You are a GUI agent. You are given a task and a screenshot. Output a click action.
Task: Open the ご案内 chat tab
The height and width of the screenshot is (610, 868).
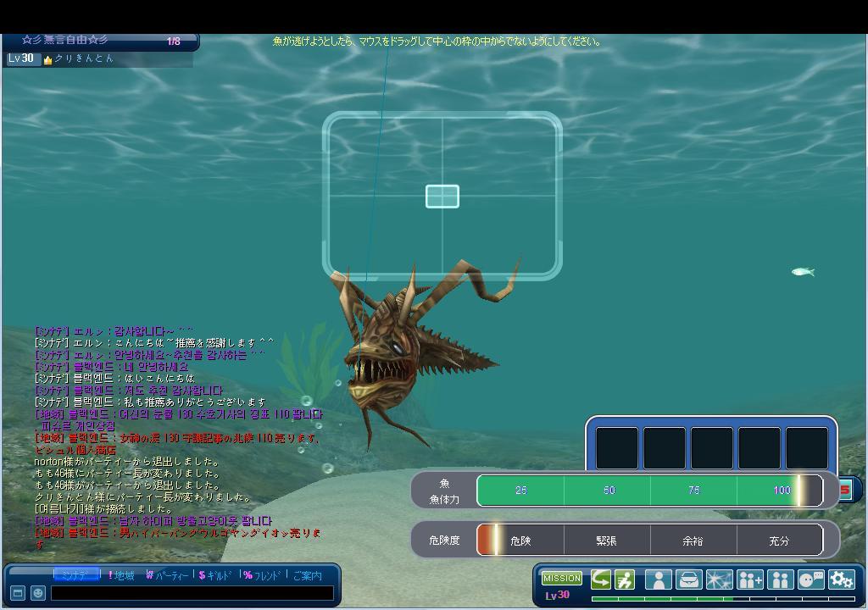pyautogui.click(x=307, y=575)
